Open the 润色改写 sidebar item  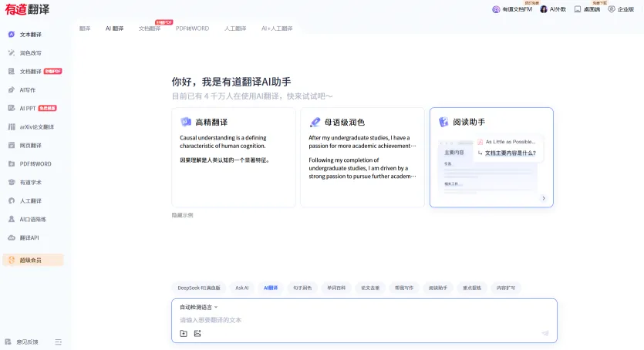click(x=31, y=53)
